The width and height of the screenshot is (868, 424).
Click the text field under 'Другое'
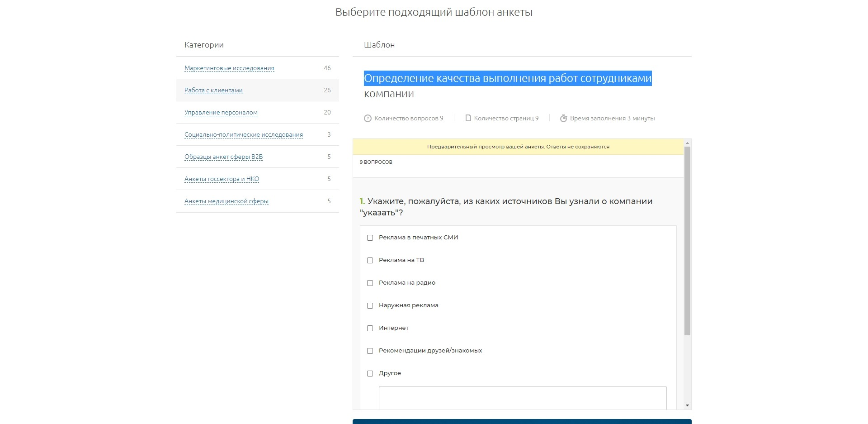click(x=523, y=398)
